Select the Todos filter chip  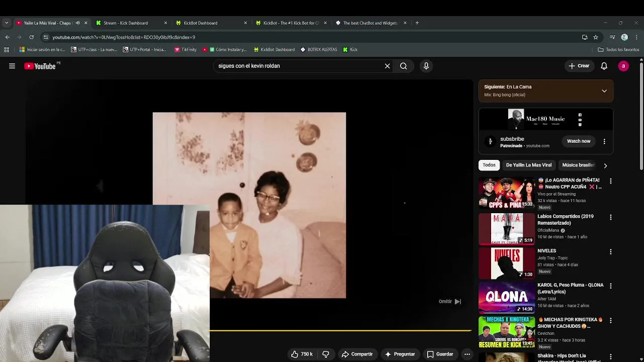coord(489,165)
